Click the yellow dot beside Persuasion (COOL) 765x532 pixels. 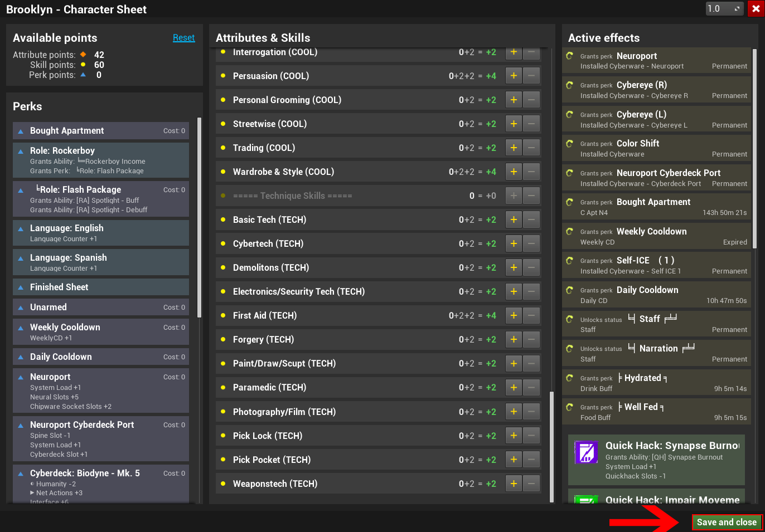[223, 76]
